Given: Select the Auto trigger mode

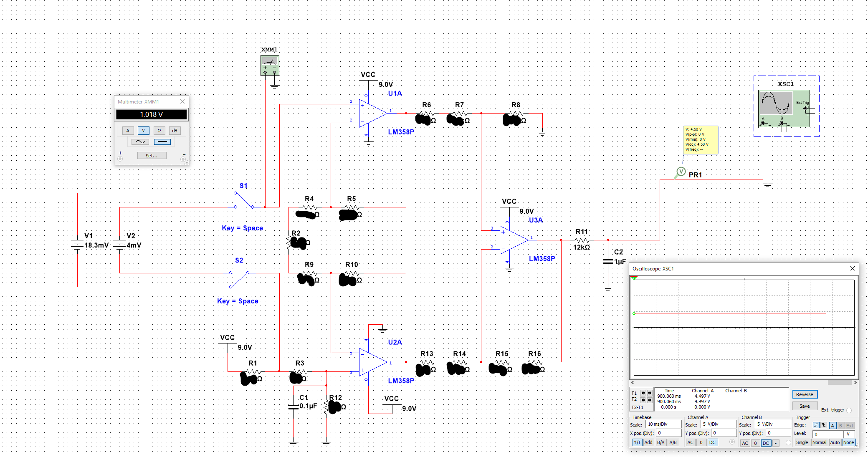Looking at the screenshot, I should click(835, 442).
